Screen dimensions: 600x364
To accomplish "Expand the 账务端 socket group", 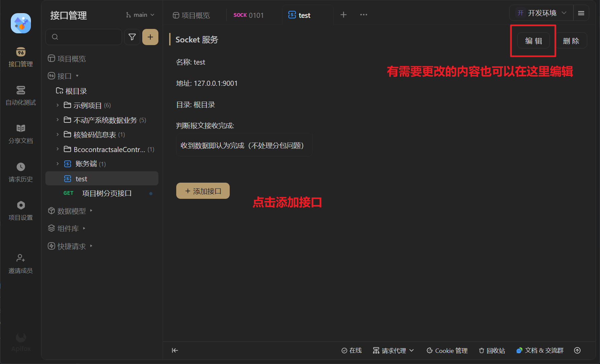I will pos(58,164).
